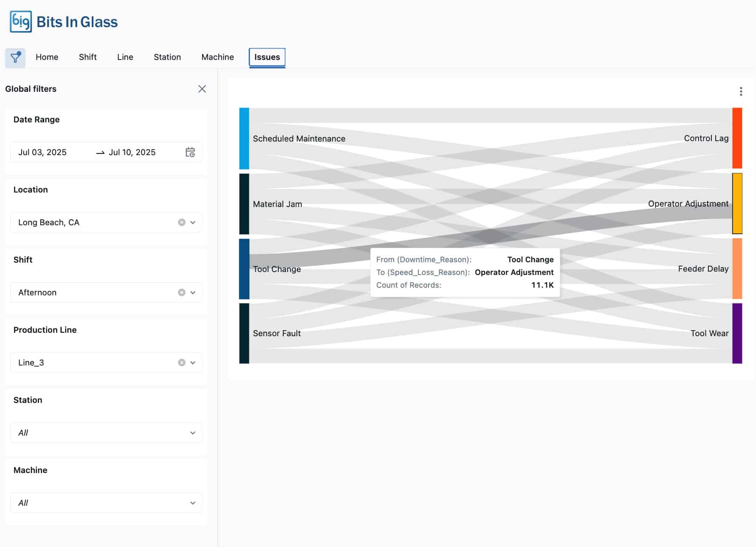Expand the Location dropdown
The width and height of the screenshot is (756, 547).
pos(193,222)
